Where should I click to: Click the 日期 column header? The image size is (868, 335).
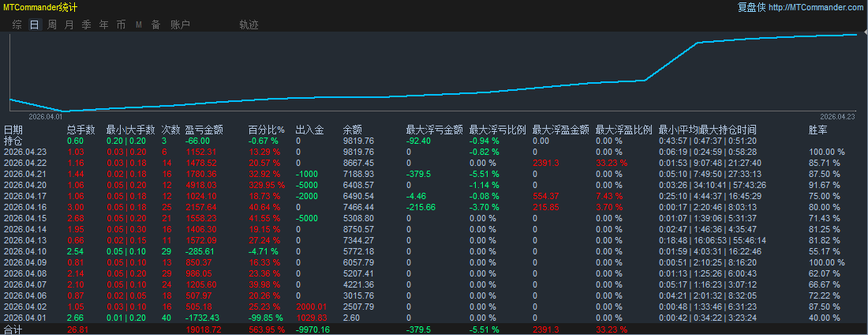14,130
